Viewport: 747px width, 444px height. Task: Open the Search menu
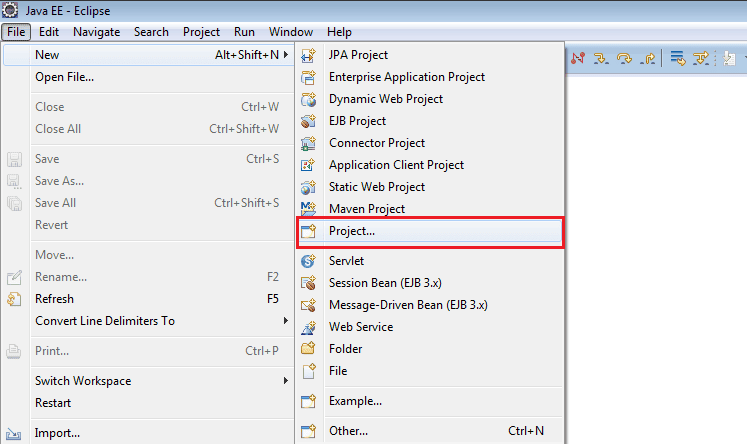coord(151,32)
